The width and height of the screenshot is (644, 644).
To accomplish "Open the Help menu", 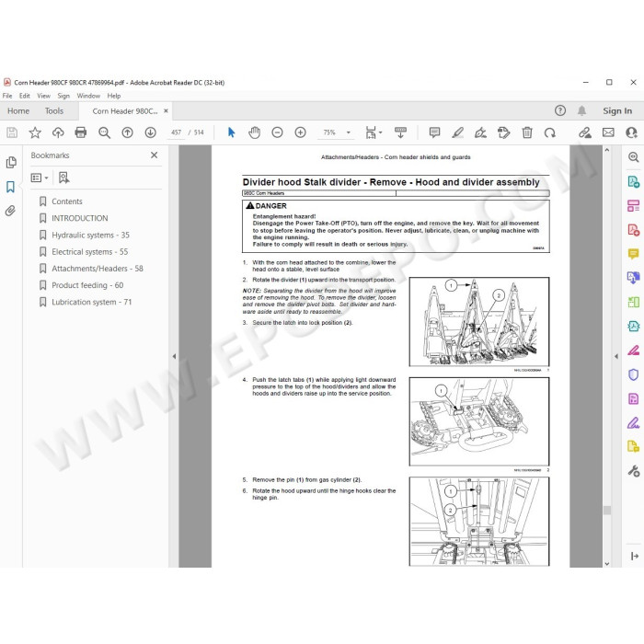I will [x=114, y=96].
